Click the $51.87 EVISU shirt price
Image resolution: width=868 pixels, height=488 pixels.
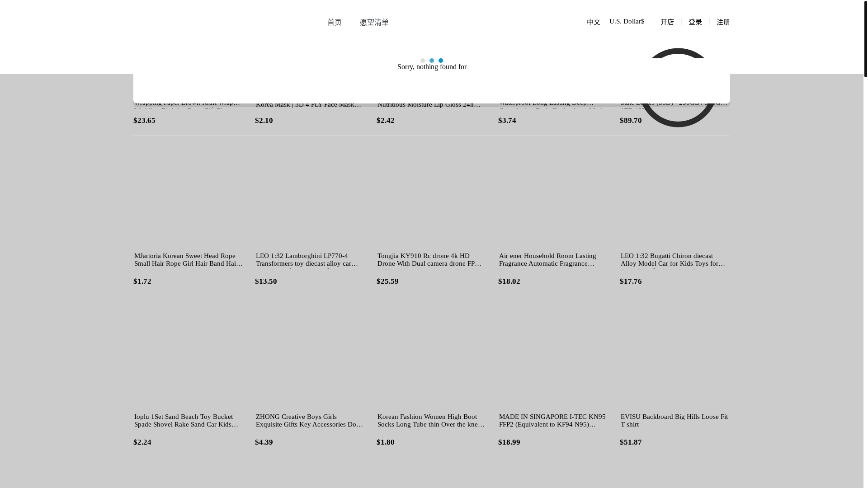click(631, 442)
